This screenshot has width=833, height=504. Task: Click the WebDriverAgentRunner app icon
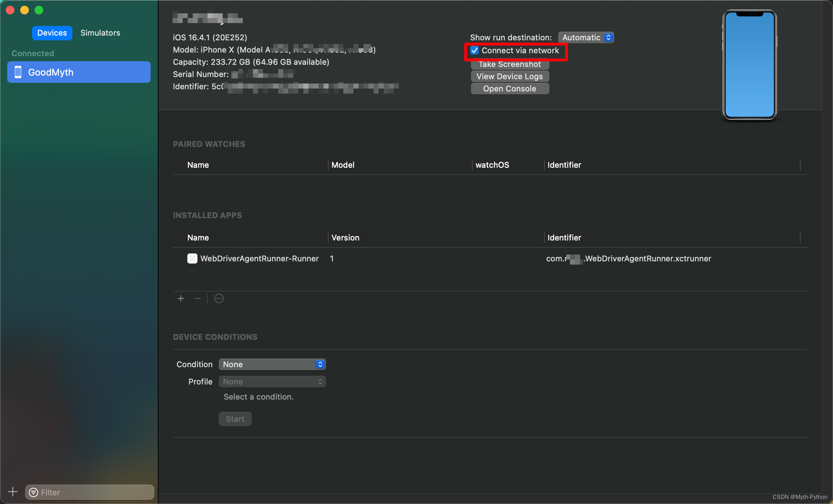click(x=192, y=258)
